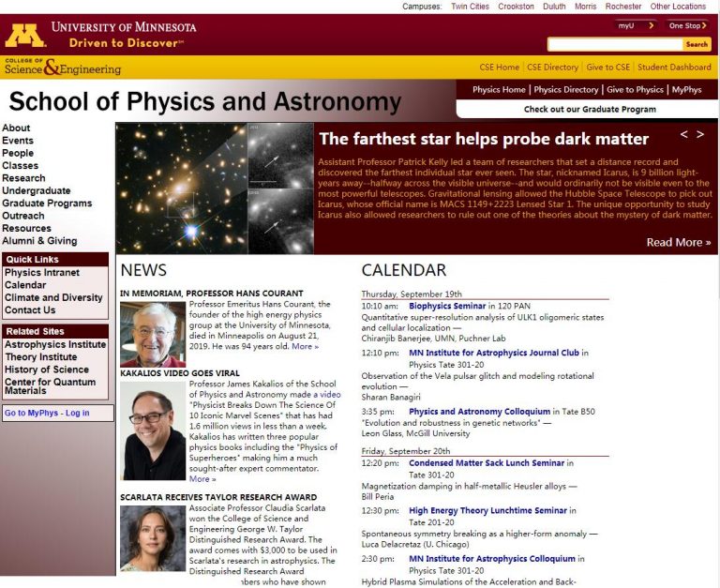Focus the site search input field

coord(615,45)
